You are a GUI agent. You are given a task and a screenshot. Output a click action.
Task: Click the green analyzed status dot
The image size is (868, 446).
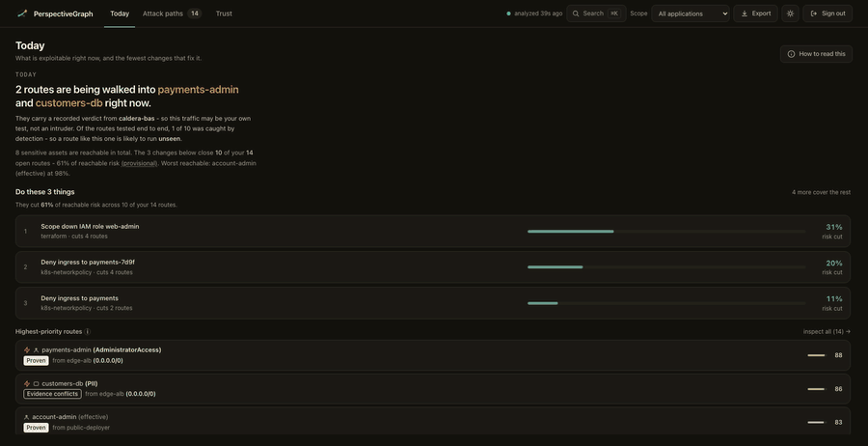click(508, 14)
